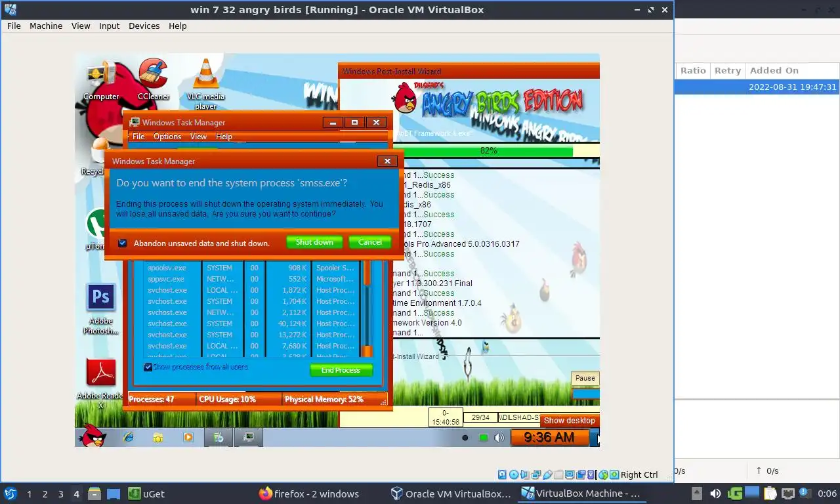The width and height of the screenshot is (840, 504).
Task: Select the spoolsv.exe process row
Action: click(x=252, y=268)
